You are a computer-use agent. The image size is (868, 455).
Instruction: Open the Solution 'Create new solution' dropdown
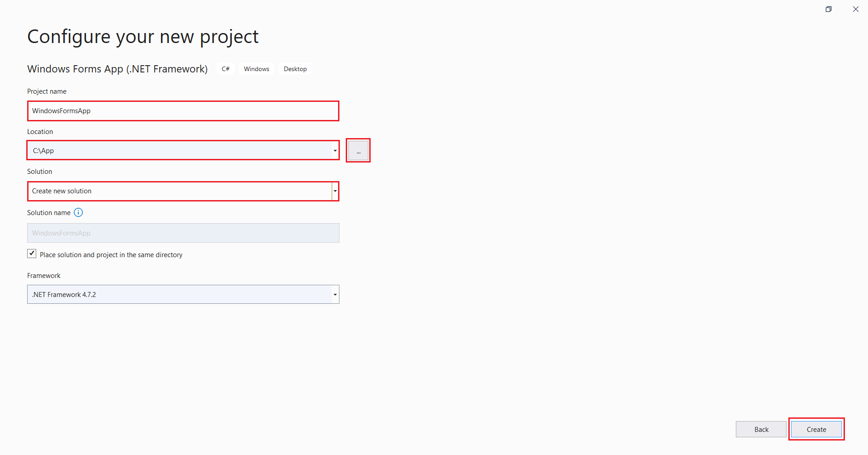pos(183,191)
